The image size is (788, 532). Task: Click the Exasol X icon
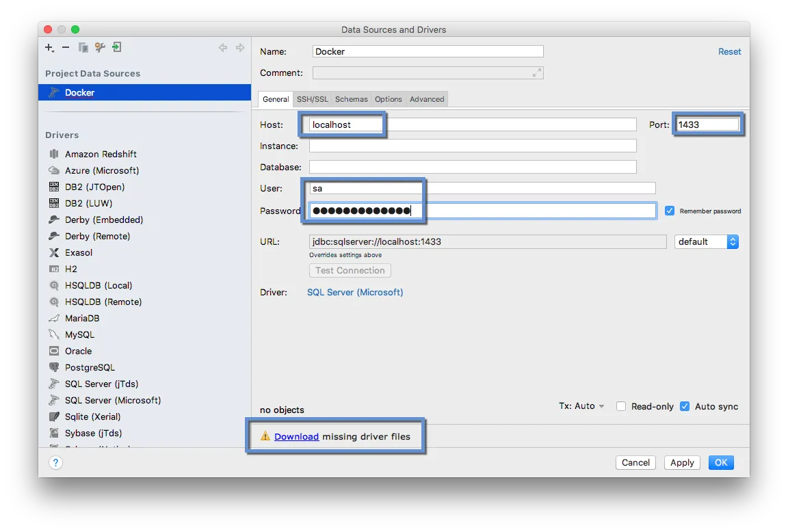coord(54,252)
